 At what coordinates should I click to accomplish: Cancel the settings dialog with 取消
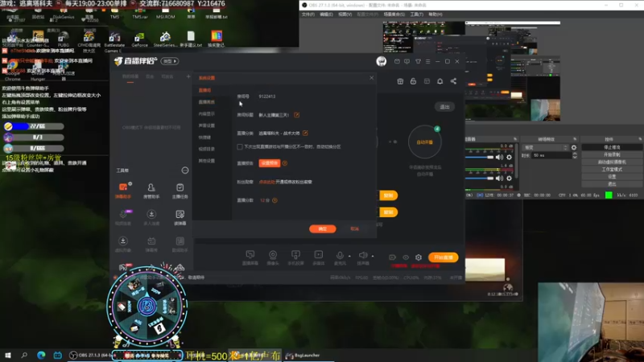[x=354, y=229]
